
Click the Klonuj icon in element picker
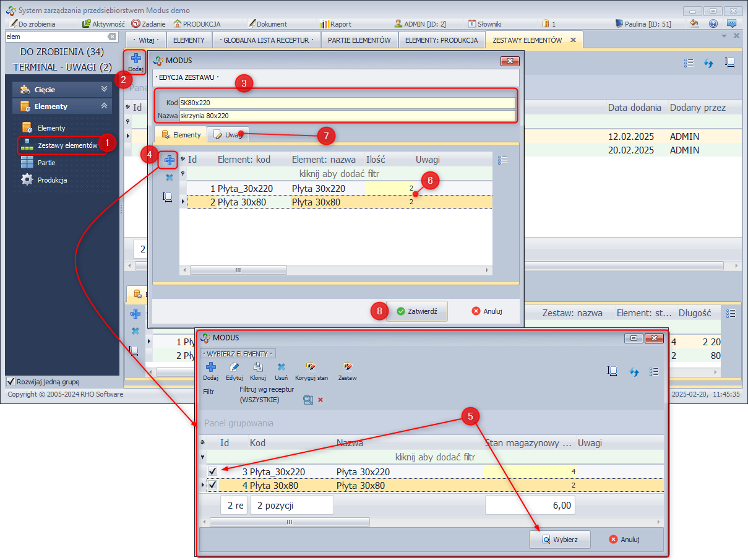[x=258, y=367]
